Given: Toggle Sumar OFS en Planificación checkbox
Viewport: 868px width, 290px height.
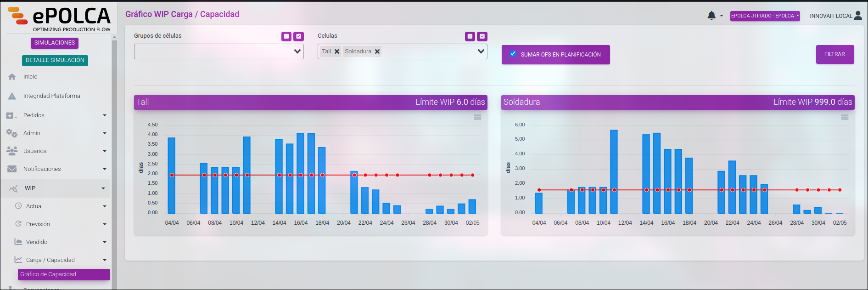Looking at the screenshot, I should click(x=513, y=54).
